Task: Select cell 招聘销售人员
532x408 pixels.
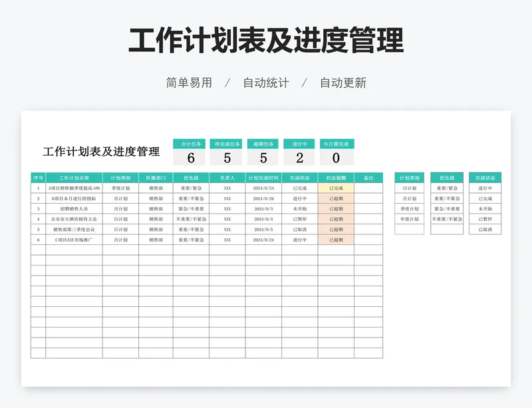Action: click(x=74, y=208)
